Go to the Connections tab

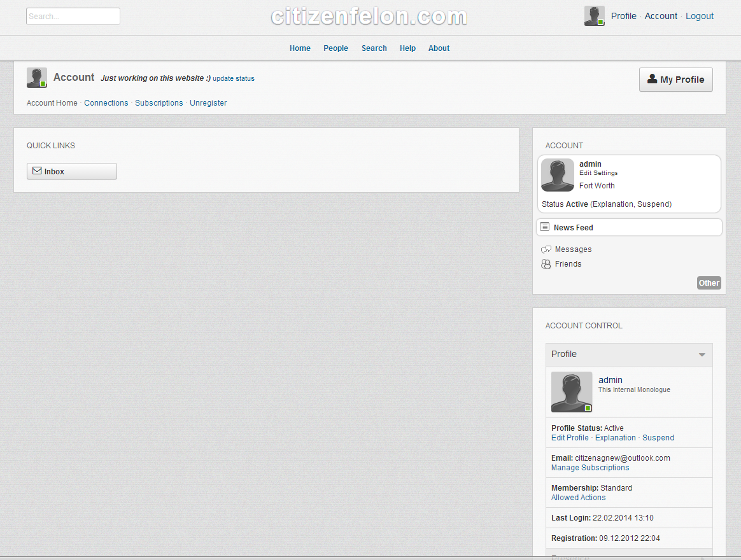[106, 103]
